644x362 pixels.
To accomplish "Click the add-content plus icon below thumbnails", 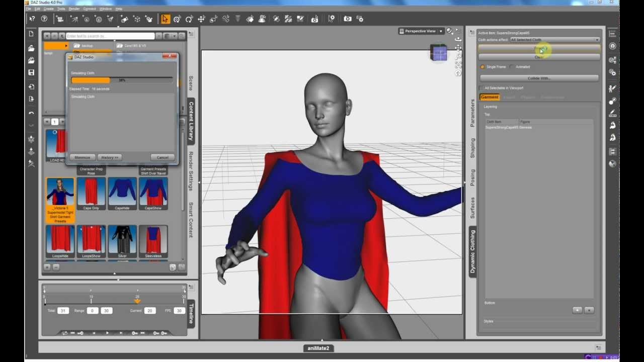I will [47, 267].
